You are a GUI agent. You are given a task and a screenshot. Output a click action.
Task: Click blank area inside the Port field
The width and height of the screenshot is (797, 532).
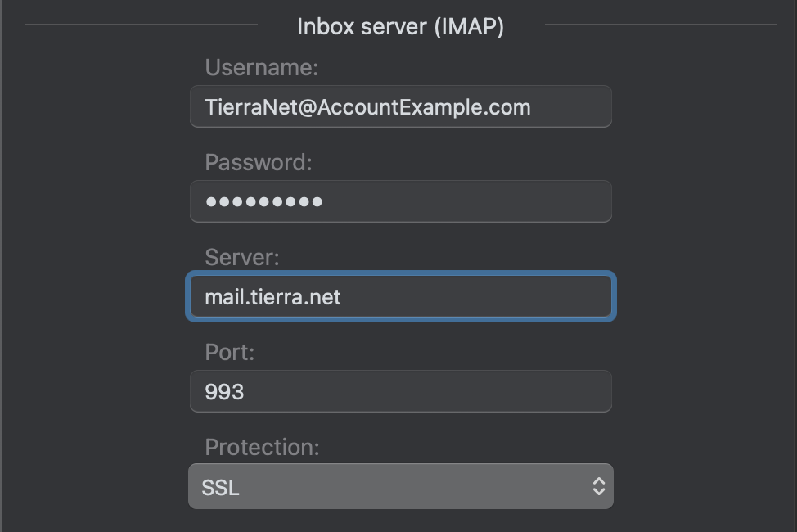click(427, 391)
